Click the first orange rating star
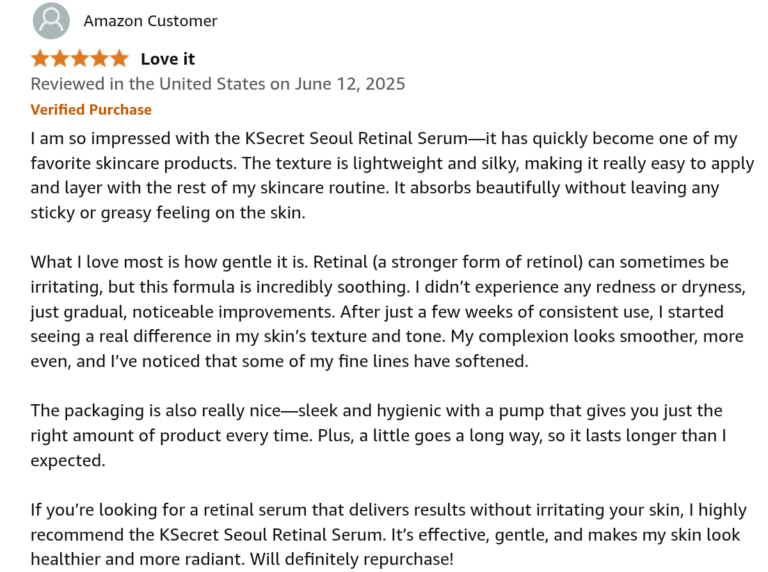Screen dimensions: 768x572 pos(40,58)
